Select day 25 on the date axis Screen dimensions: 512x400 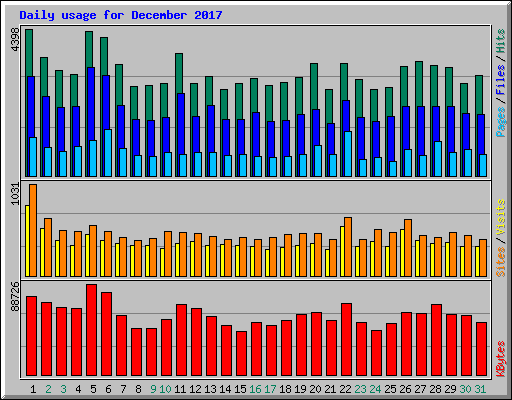[390, 389]
